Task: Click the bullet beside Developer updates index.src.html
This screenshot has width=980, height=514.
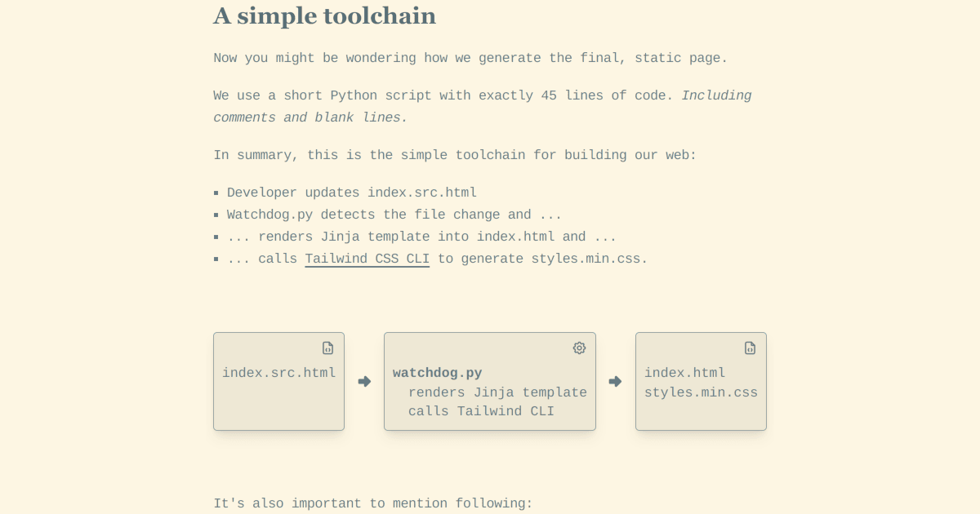Action: point(216,193)
